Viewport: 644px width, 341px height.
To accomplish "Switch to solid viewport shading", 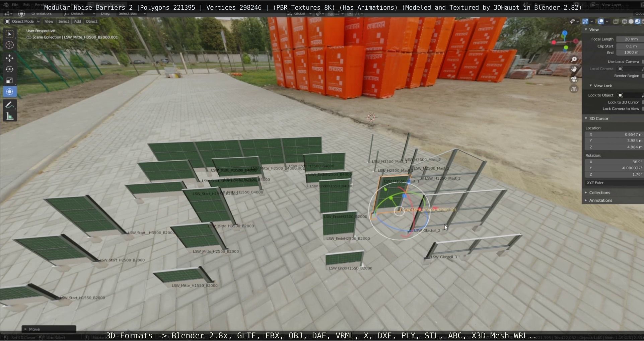I will tap(631, 21).
